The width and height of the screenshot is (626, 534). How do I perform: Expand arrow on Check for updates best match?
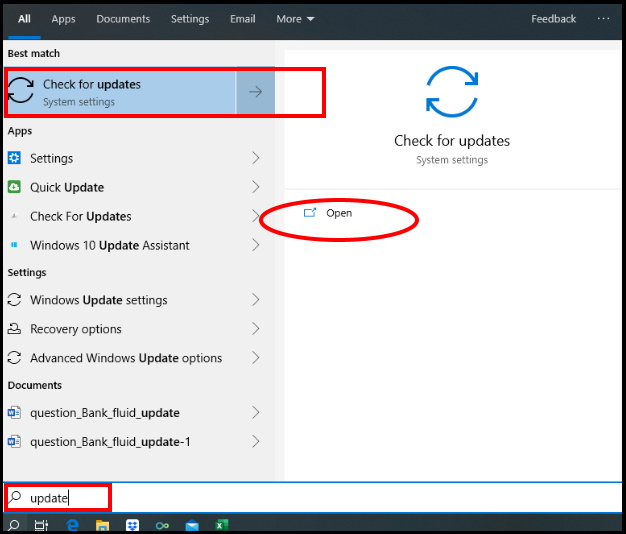click(256, 92)
